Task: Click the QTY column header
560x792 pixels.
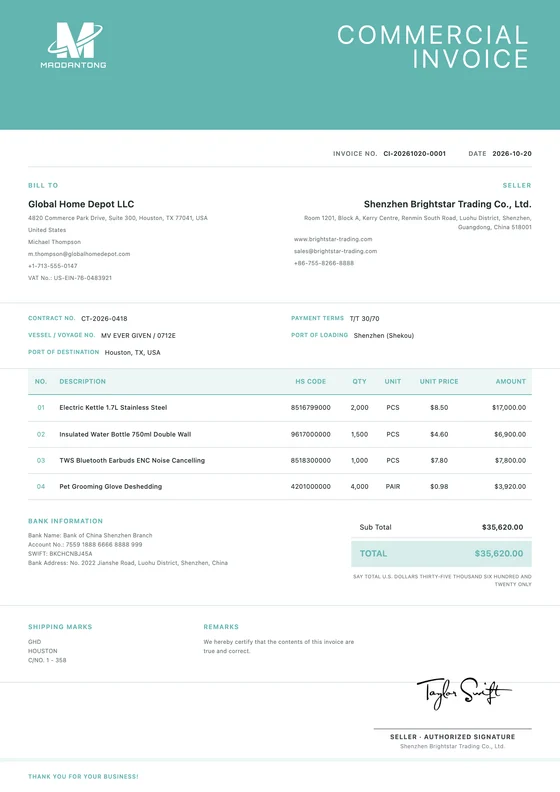Action: 360,381
